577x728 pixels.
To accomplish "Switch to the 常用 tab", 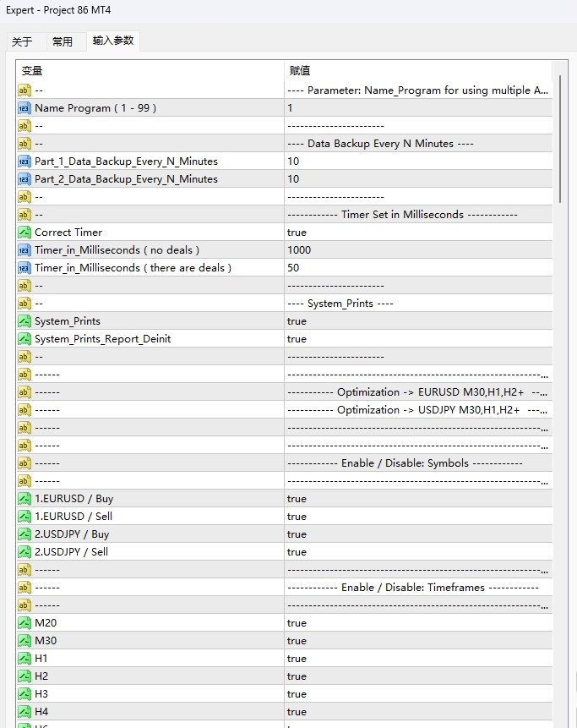I will click(x=63, y=41).
